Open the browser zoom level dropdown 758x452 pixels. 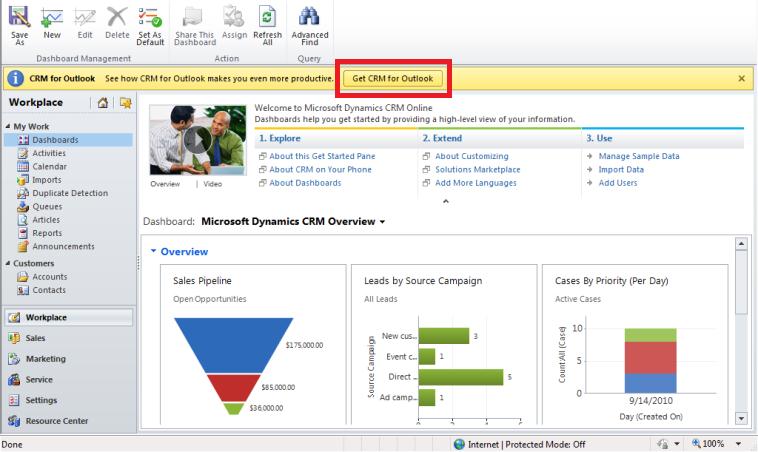click(x=741, y=444)
